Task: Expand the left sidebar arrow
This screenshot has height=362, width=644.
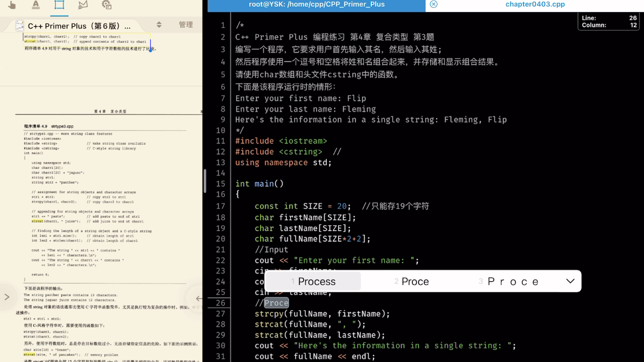Action: (7, 297)
